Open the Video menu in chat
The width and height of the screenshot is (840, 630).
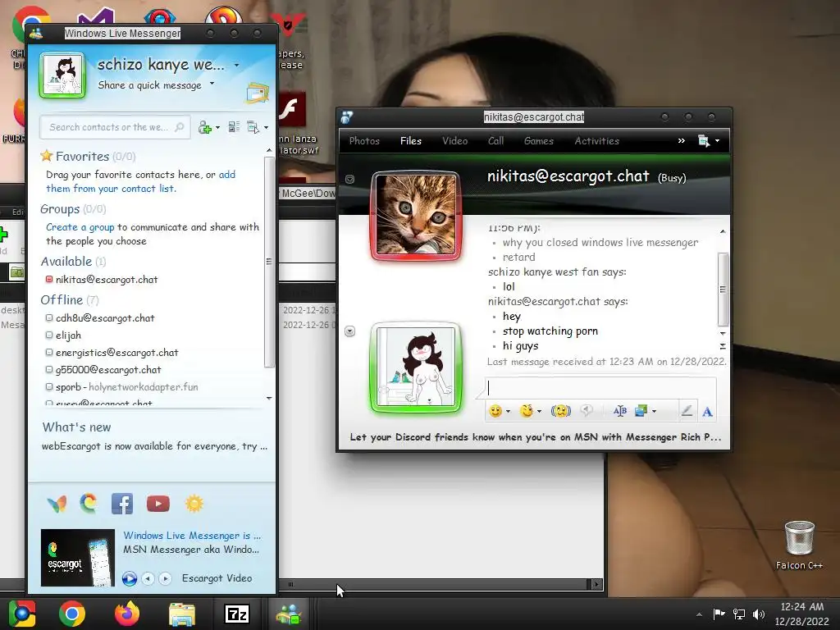[454, 141]
